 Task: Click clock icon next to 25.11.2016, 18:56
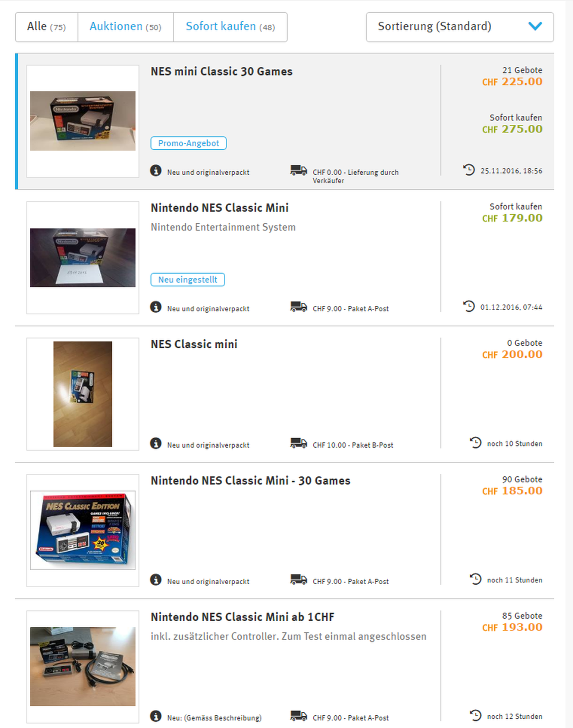[x=469, y=170]
